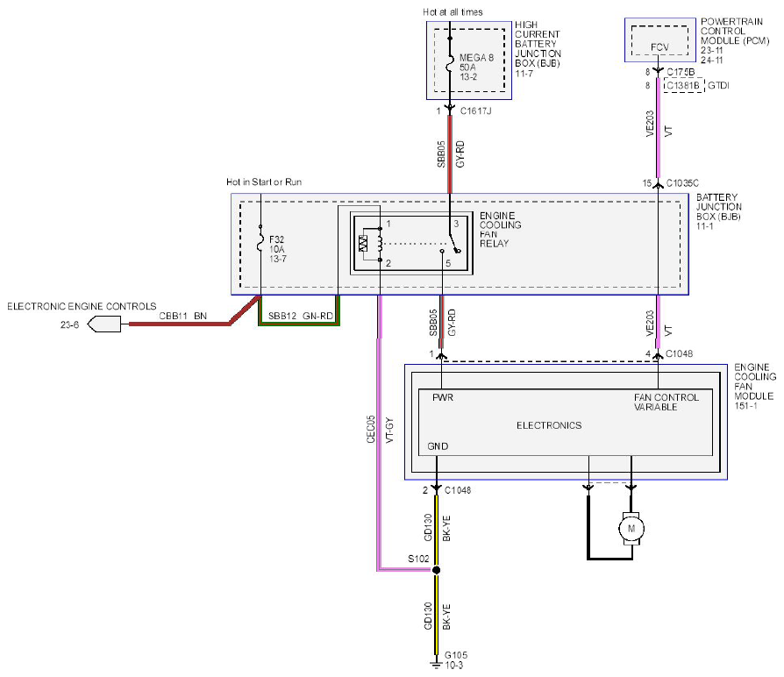This screenshot has width=784, height=677.
Task: Click the relay switch contact at pin 3
Action: 455,249
